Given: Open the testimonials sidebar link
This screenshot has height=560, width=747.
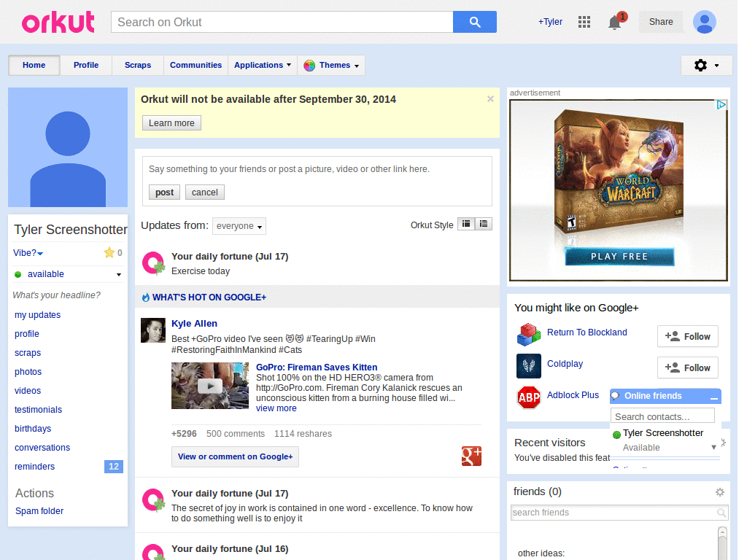Looking at the screenshot, I should [38, 410].
